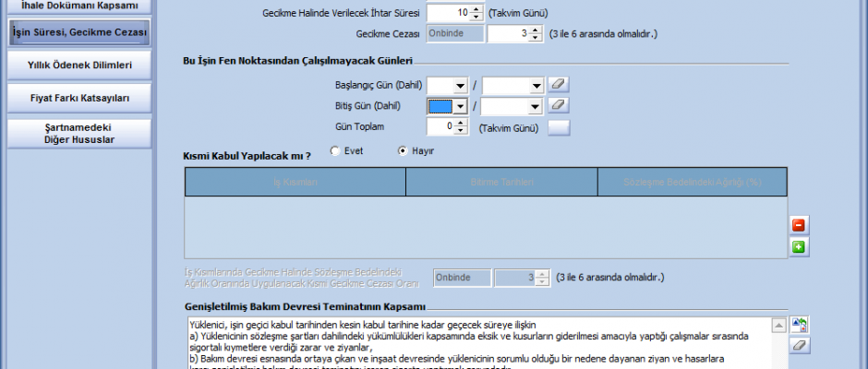This screenshot has height=369, width=868.
Task: Add a work section with green plus
Action: tap(799, 247)
